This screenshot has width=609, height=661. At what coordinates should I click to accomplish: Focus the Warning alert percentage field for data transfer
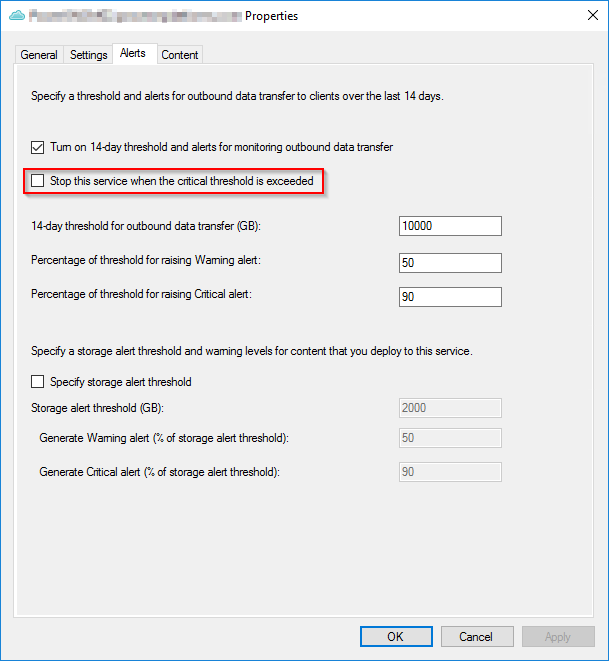tap(449, 262)
